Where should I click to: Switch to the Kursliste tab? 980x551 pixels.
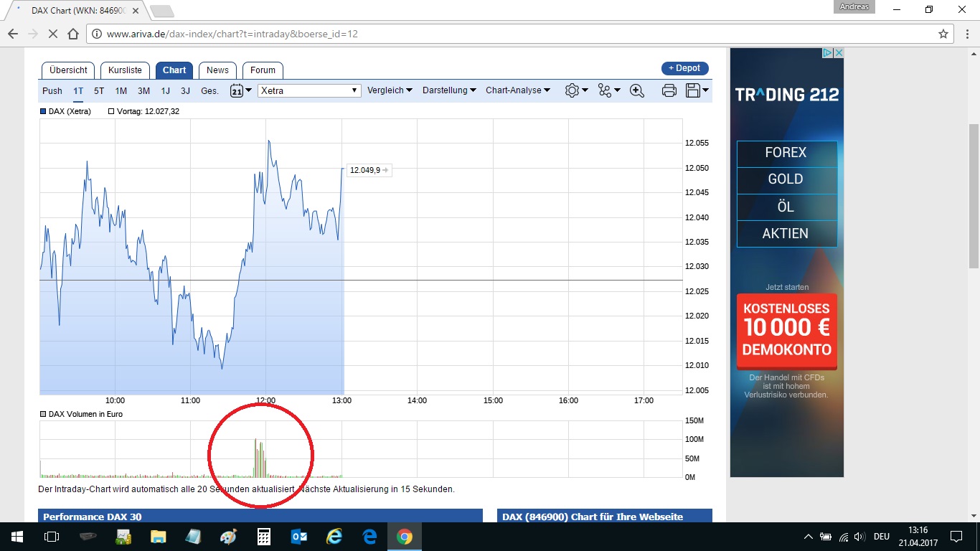[x=125, y=70]
